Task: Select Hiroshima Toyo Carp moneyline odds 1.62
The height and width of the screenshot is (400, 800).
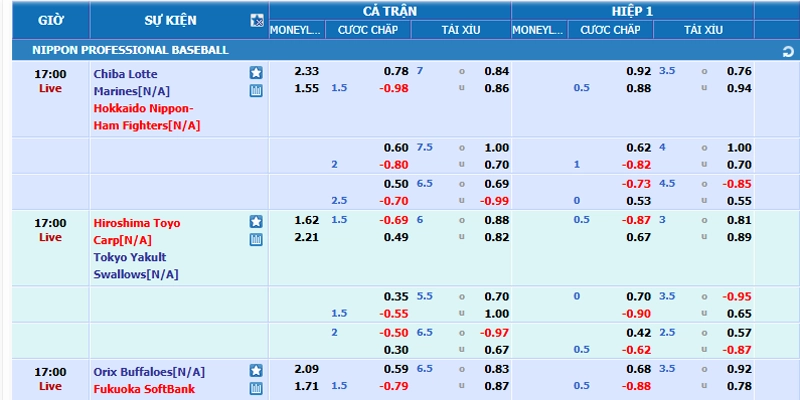Action: click(x=307, y=220)
